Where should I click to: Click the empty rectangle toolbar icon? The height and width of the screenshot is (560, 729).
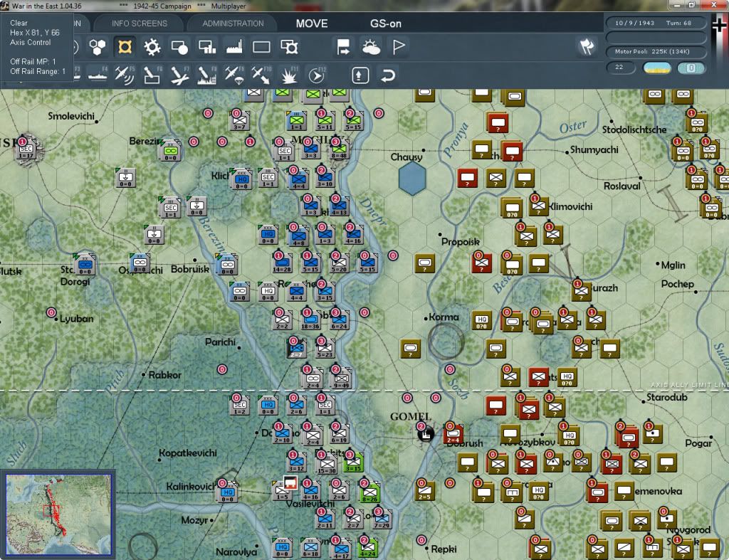pyautogui.click(x=261, y=47)
